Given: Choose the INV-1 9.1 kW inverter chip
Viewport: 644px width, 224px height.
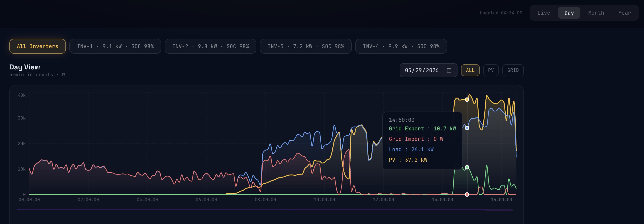Looking at the screenshot, I should pos(115,46).
